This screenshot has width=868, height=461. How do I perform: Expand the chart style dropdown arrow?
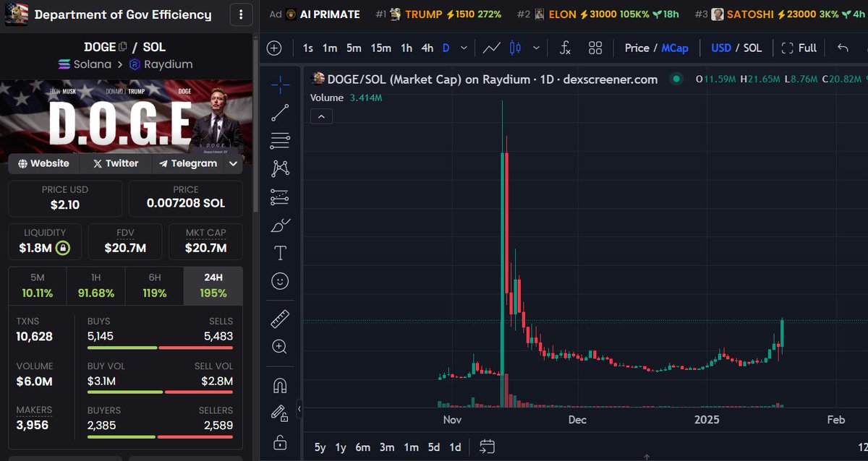click(536, 48)
